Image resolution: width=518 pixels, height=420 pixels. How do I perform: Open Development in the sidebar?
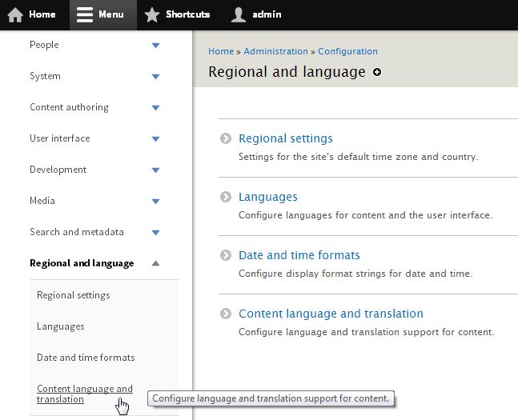coord(58,170)
